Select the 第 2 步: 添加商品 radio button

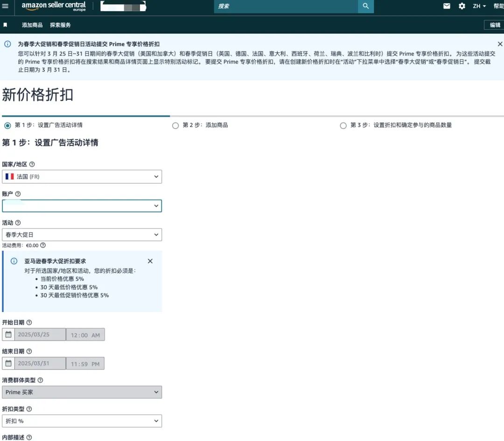[x=175, y=125]
